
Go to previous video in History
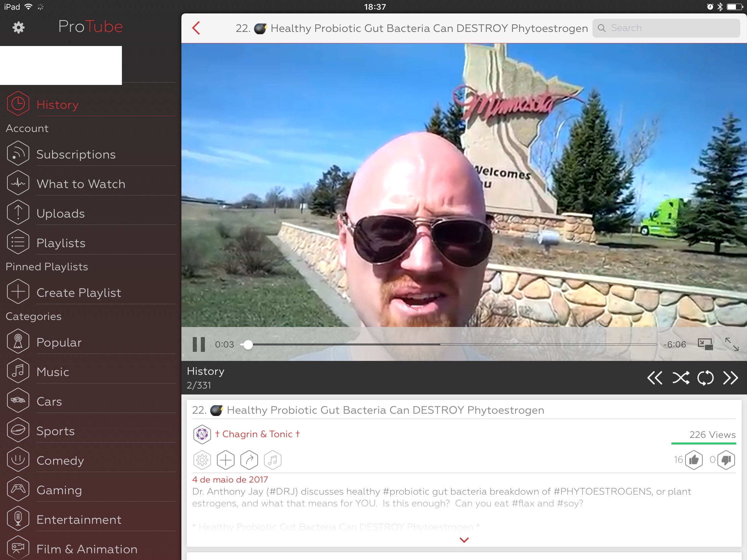(x=655, y=378)
